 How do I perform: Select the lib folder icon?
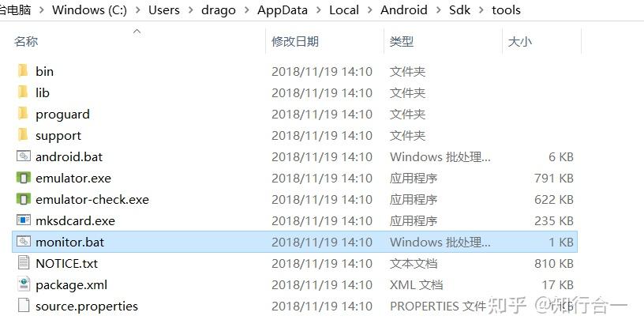[x=23, y=92]
